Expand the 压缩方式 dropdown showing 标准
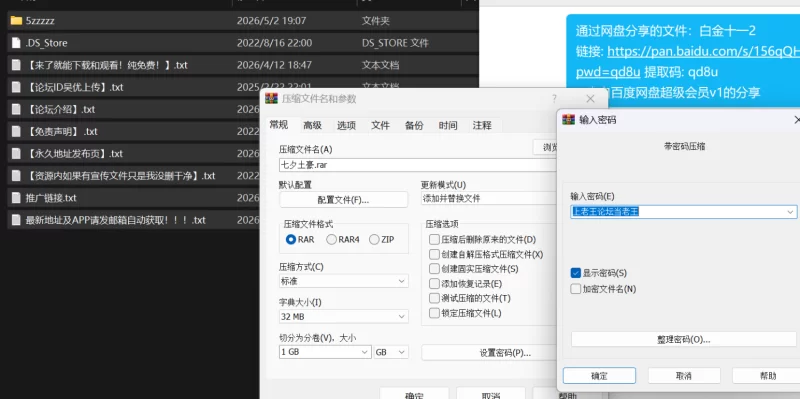The height and width of the screenshot is (399, 800). [x=344, y=281]
